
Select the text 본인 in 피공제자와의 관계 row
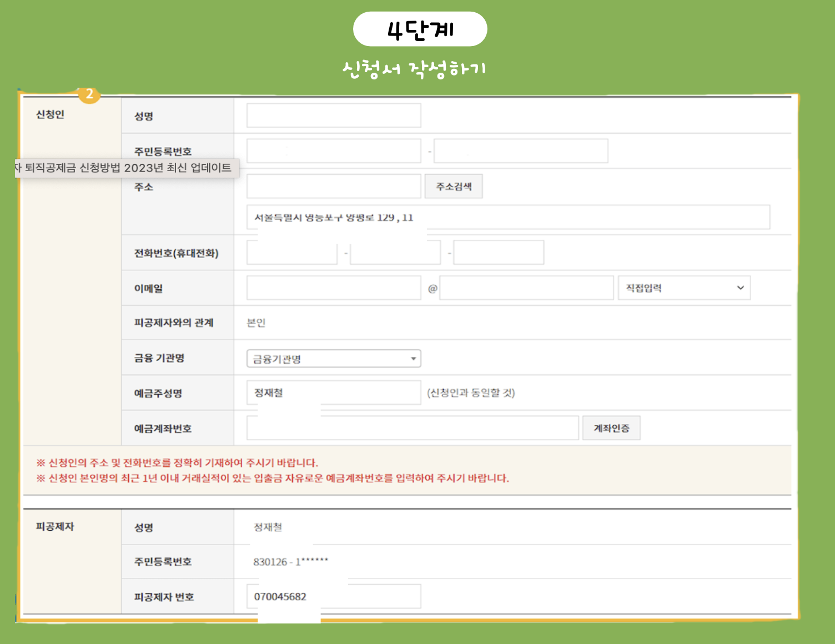(256, 323)
